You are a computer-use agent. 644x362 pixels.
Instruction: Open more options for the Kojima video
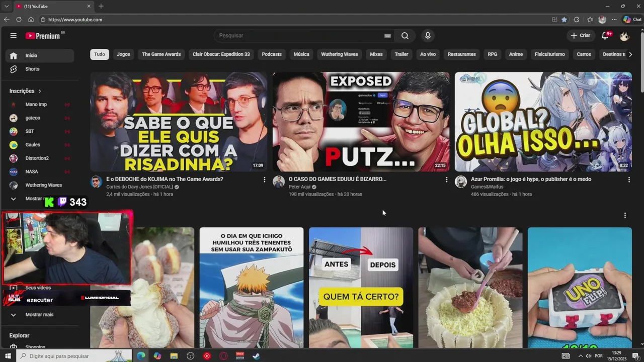tap(264, 179)
